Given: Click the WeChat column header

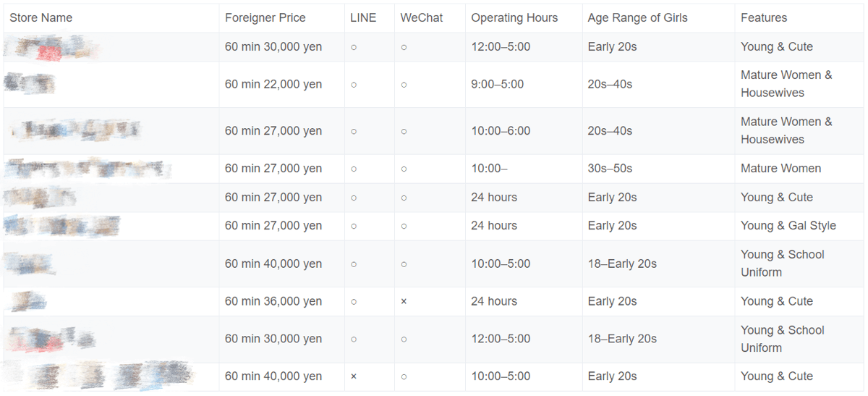Looking at the screenshot, I should coord(422,17).
